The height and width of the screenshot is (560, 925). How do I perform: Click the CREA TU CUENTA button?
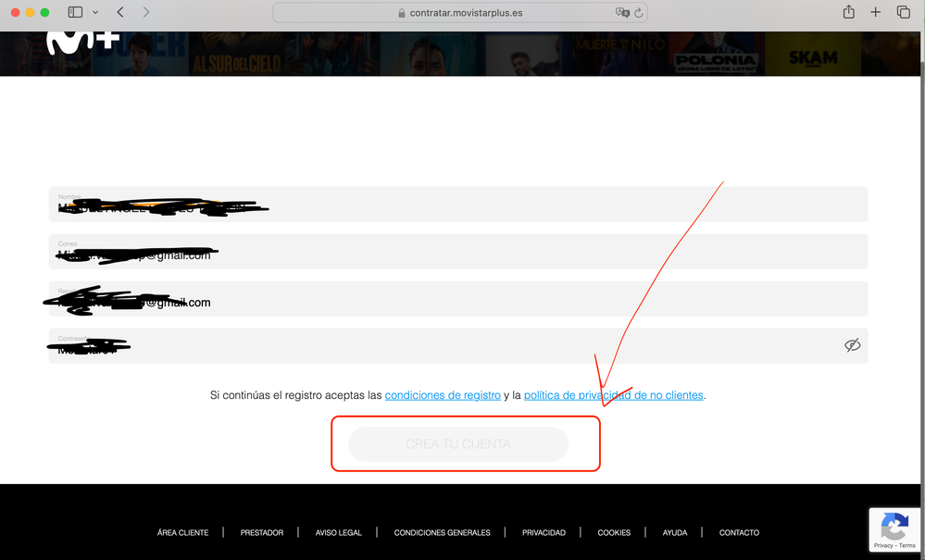[x=457, y=443]
